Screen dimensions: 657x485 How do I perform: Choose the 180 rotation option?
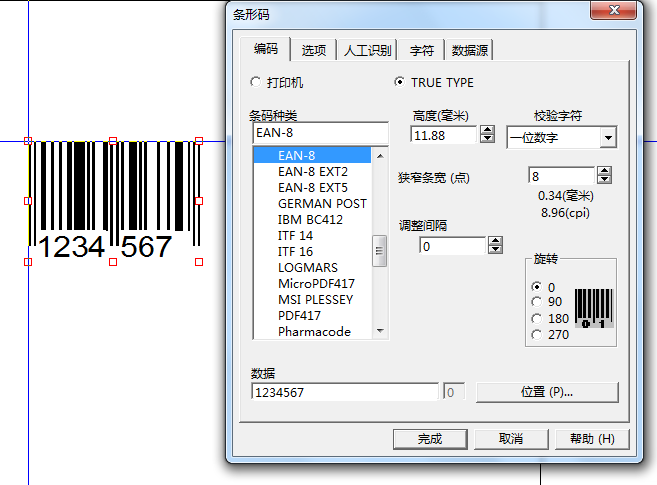[537, 318]
